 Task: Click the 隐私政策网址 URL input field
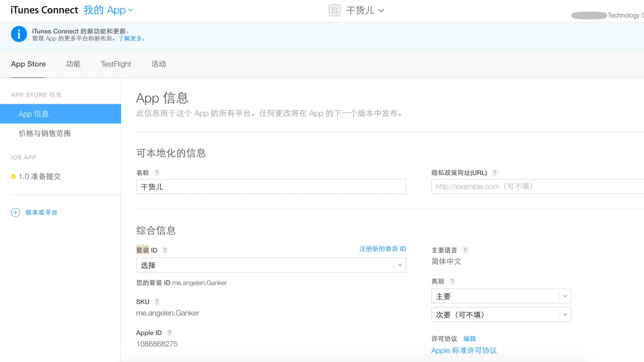tap(538, 187)
